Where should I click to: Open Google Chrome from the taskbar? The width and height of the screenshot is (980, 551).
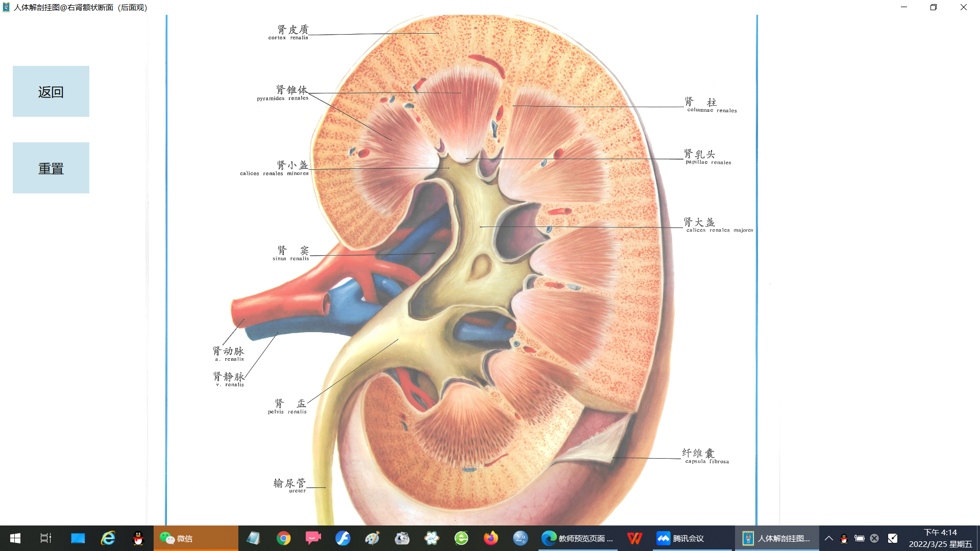point(284,538)
